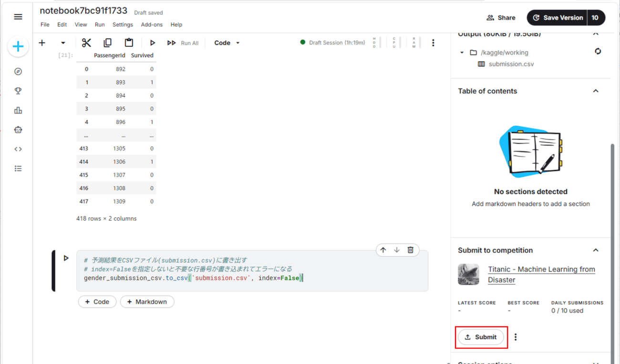620x364 pixels.
Task: Delete the cell with the trash icon
Action: 411,250
